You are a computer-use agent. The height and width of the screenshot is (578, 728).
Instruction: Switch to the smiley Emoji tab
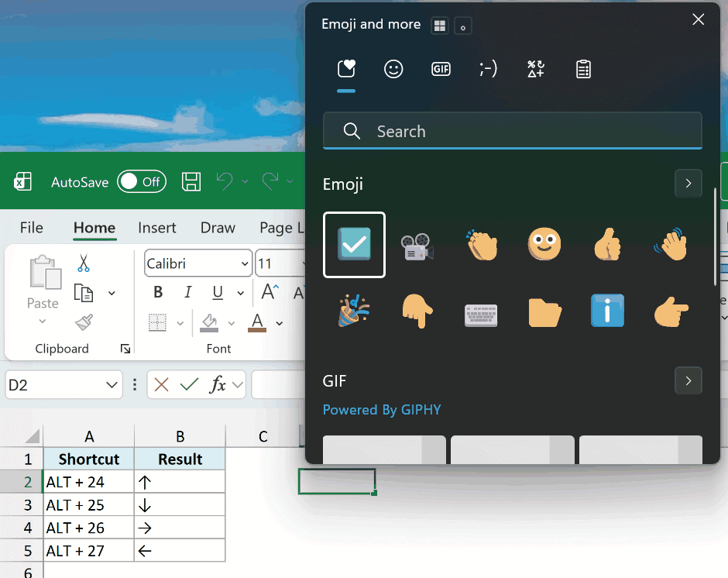[393, 69]
